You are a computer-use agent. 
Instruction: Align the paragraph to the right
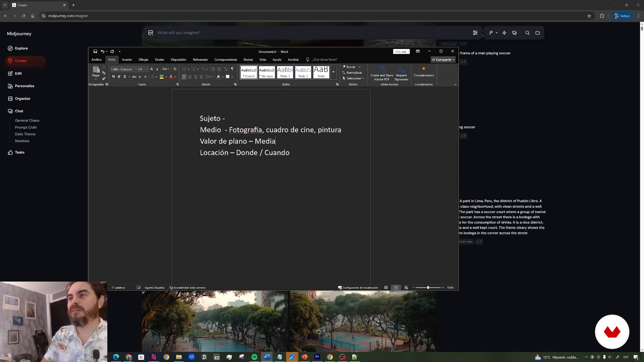[x=196, y=77]
